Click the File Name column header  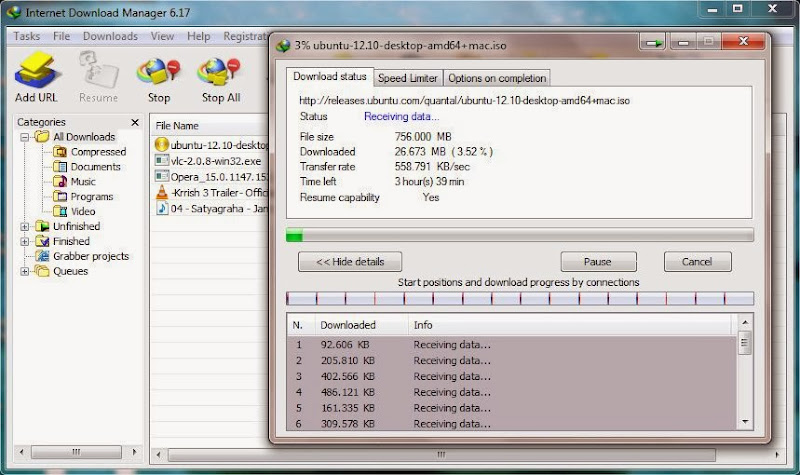(x=210, y=126)
